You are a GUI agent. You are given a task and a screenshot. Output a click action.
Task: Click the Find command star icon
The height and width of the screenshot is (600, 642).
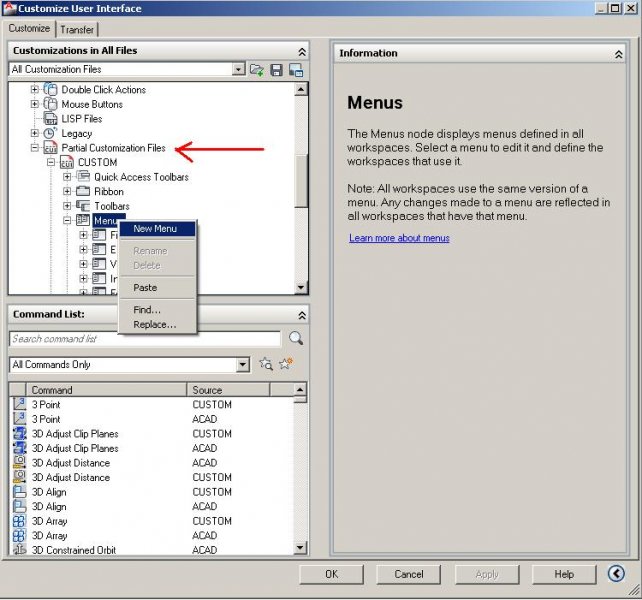[265, 364]
